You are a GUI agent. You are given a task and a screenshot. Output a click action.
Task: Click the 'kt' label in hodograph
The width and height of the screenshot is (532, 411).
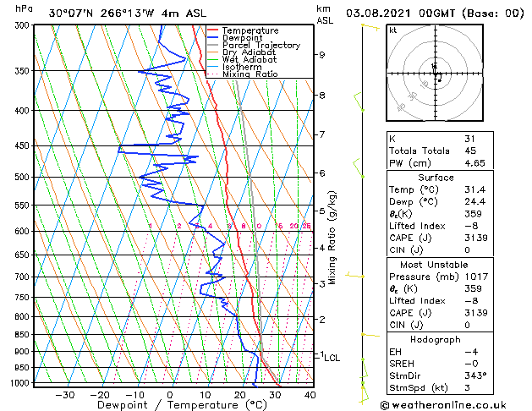[393, 30]
